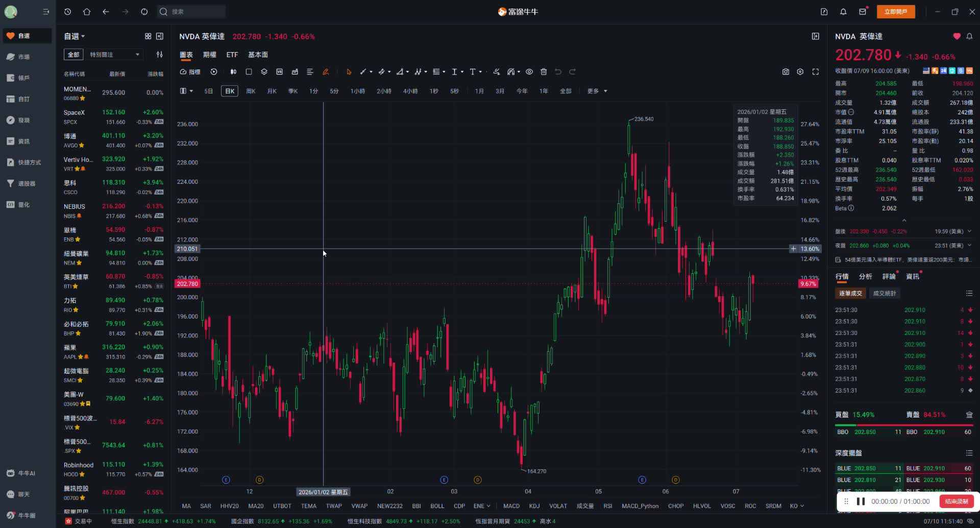Image resolution: width=980 pixels, height=528 pixels.
Task: Collapse the quote details with up chevron
Action: click(904, 221)
